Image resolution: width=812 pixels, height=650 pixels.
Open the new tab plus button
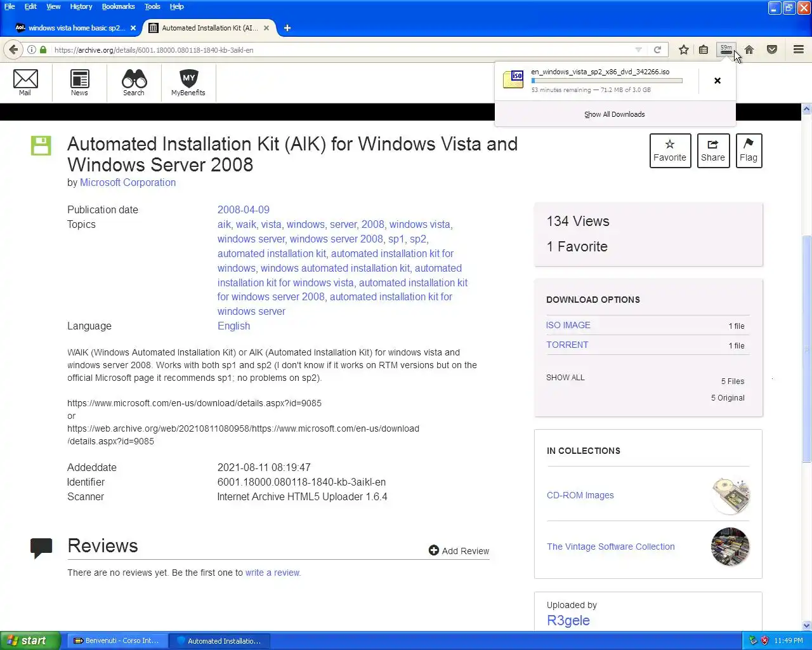click(287, 28)
